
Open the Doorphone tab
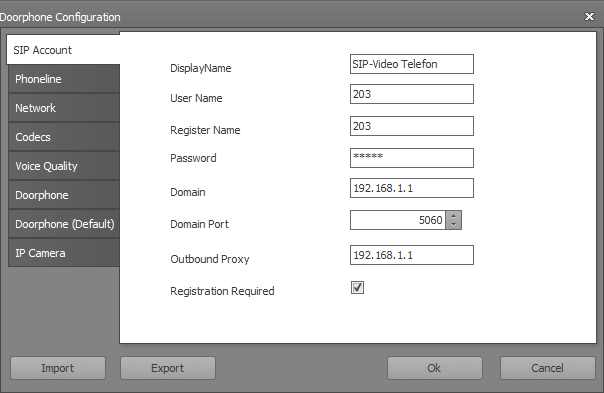coord(64,195)
